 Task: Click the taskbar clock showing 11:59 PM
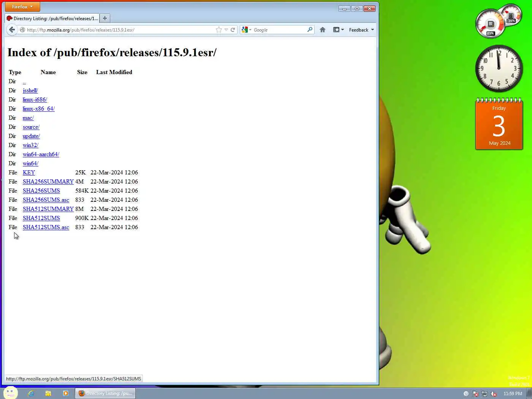click(x=513, y=394)
